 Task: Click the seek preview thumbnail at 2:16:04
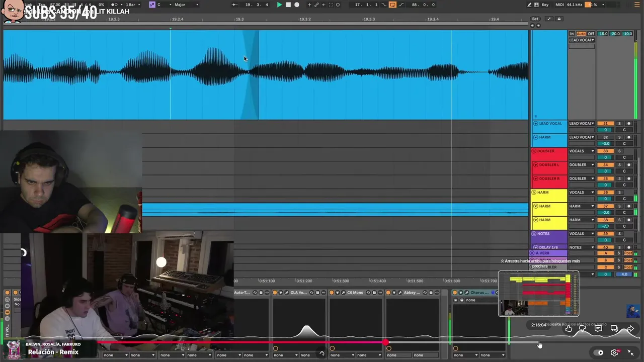(x=538, y=294)
